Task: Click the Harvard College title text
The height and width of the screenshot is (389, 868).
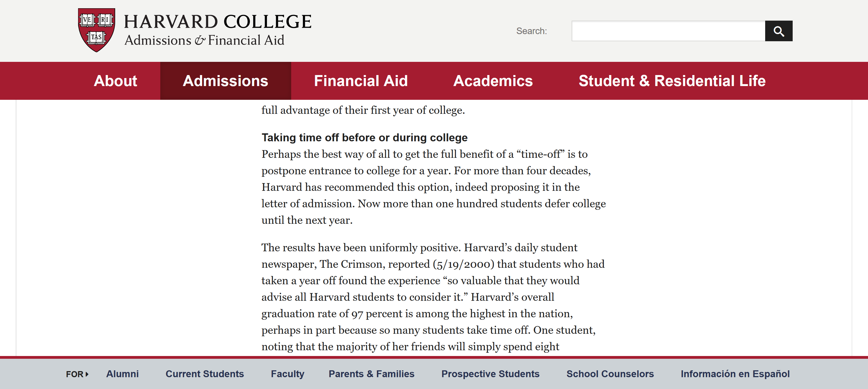Action: point(218,21)
